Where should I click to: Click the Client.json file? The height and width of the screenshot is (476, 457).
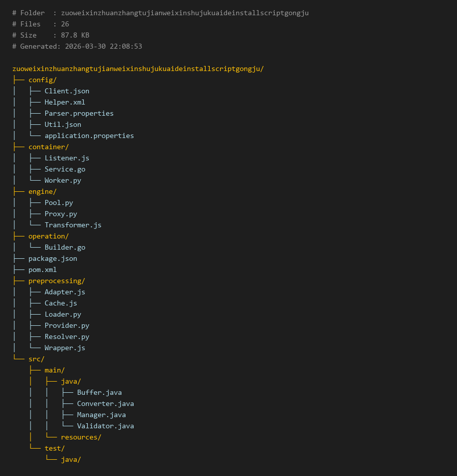click(x=67, y=91)
